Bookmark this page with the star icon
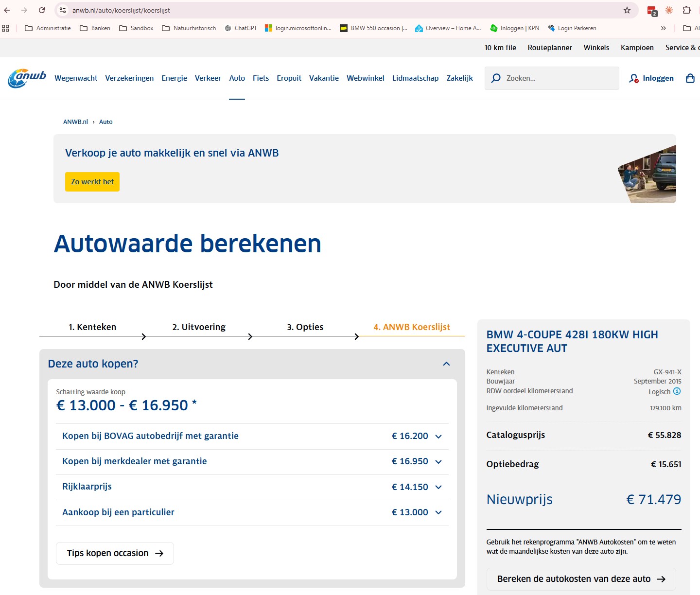The image size is (700, 595). pyautogui.click(x=627, y=10)
